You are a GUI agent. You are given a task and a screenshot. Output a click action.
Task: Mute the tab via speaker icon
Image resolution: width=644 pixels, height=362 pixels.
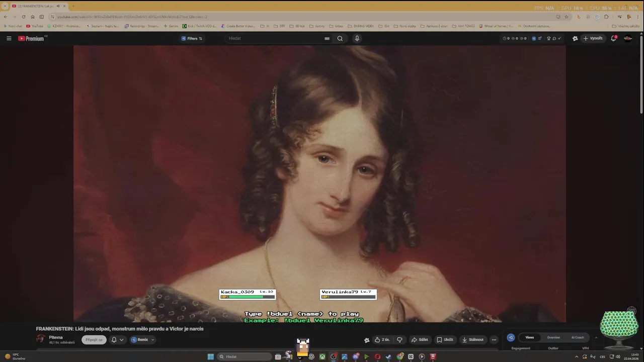[58, 6]
